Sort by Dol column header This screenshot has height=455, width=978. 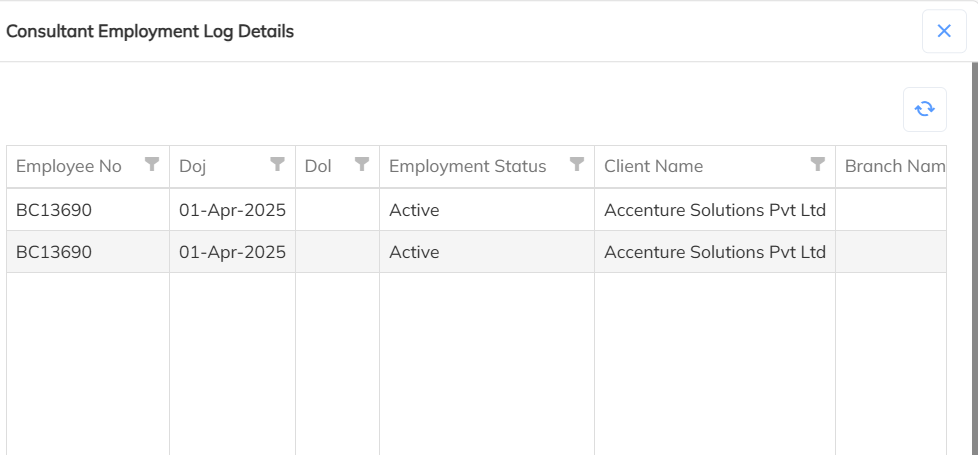(318, 166)
